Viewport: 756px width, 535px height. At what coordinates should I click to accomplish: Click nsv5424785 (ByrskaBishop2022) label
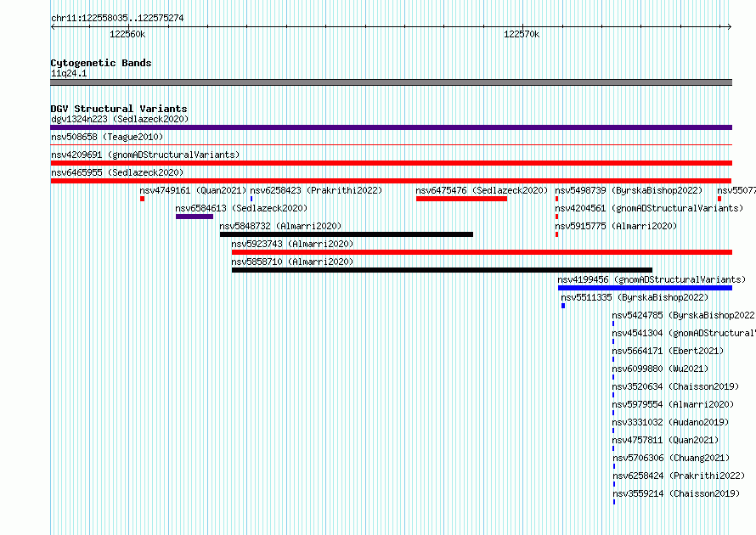(x=684, y=315)
